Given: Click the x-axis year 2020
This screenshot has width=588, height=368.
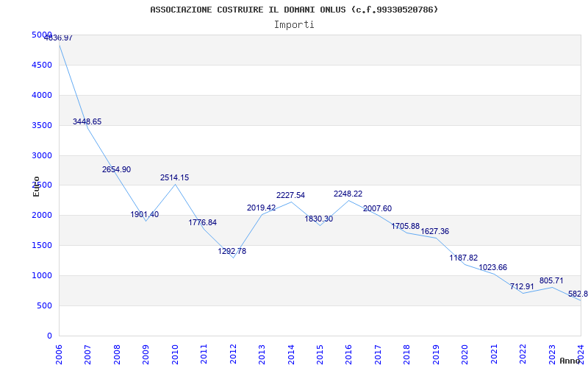Looking at the screenshot, I should (x=465, y=354).
